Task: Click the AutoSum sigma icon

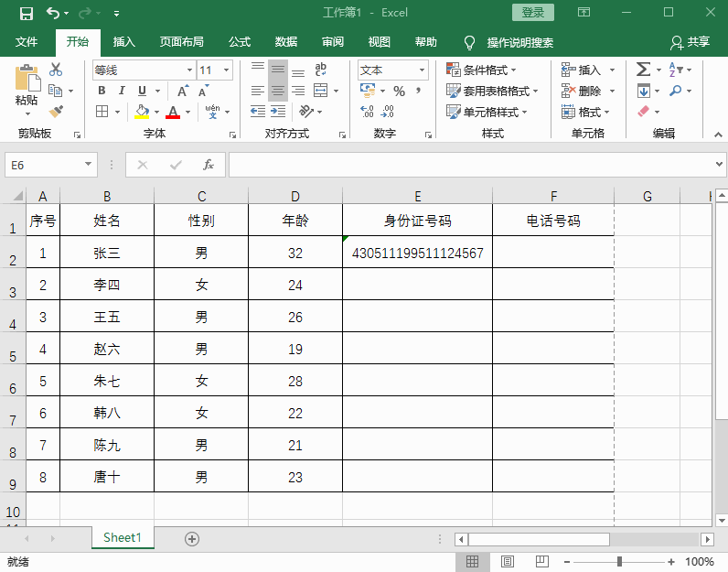Action: [x=643, y=70]
